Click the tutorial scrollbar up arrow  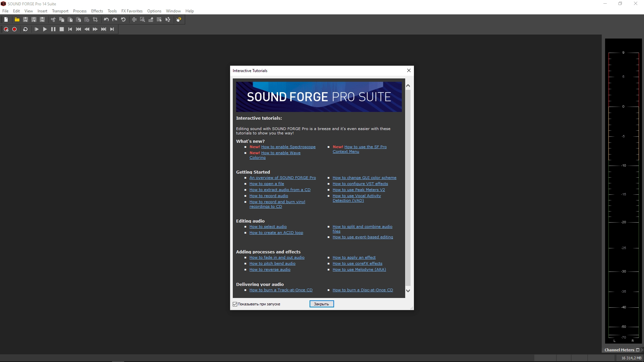pos(408,86)
